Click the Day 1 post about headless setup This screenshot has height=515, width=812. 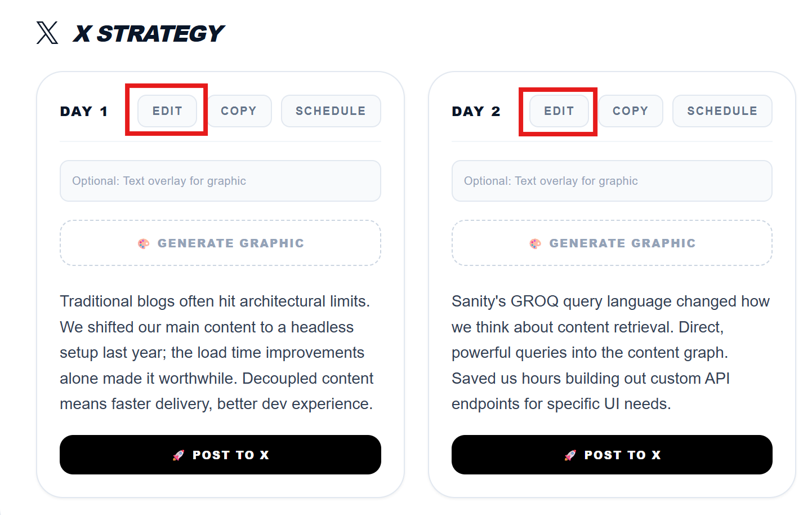(x=217, y=353)
